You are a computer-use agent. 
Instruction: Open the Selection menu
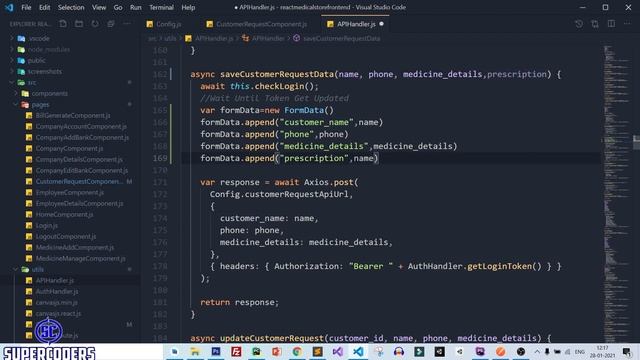(x=71, y=7)
